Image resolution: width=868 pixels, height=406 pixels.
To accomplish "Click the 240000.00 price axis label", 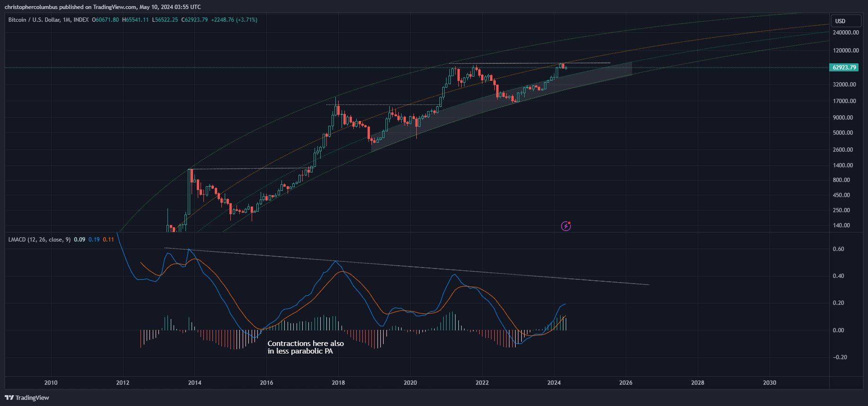I will 846,33.
